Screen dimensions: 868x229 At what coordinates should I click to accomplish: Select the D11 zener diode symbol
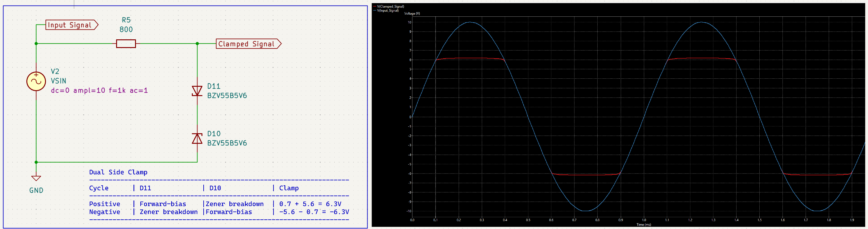pyautogui.click(x=197, y=91)
